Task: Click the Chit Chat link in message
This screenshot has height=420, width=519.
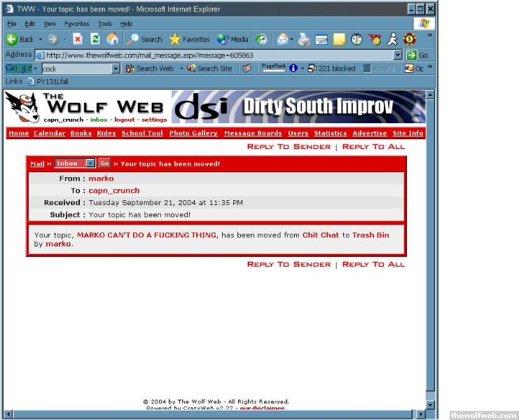Action: 321,234
